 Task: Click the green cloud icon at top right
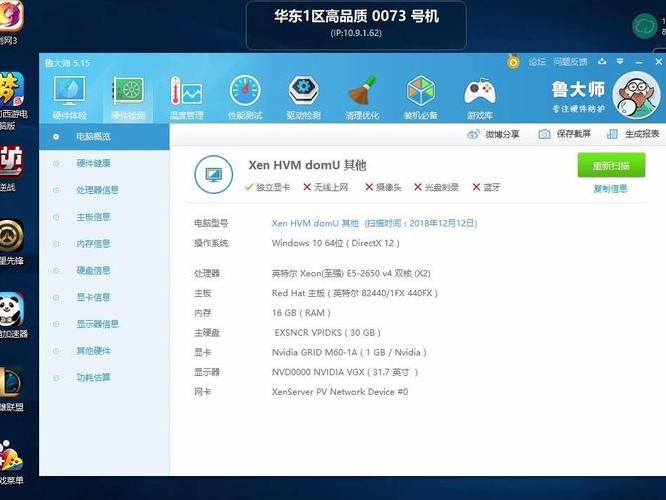point(644,26)
